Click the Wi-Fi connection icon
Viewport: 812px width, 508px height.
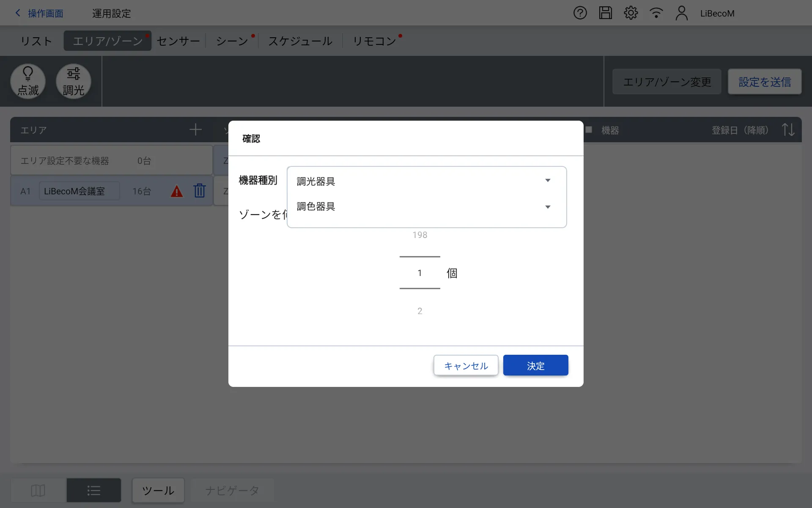(x=656, y=13)
